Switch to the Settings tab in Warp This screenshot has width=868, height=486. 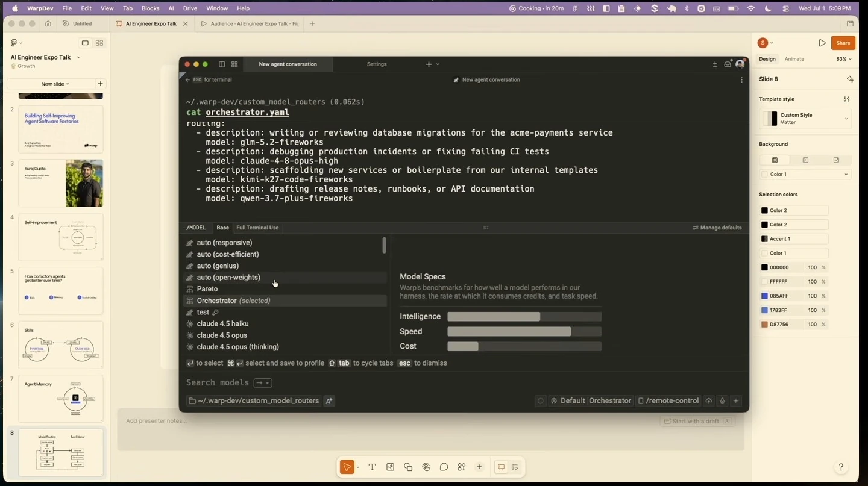[377, 64]
